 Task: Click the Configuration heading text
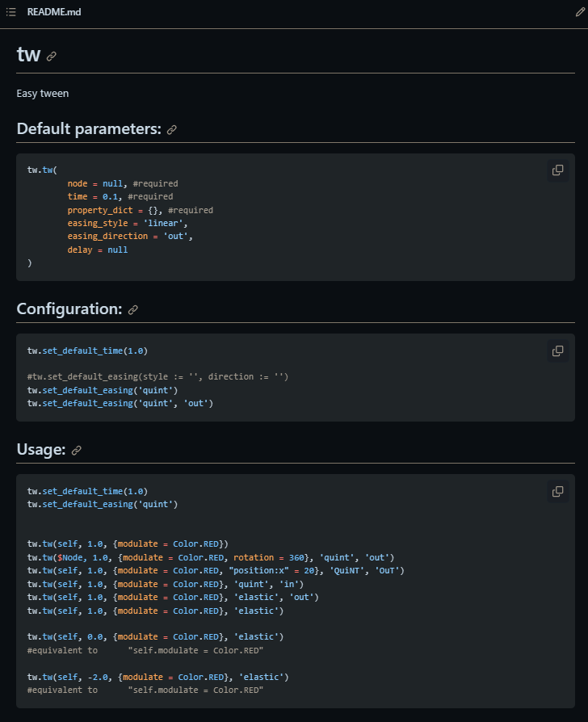point(69,309)
